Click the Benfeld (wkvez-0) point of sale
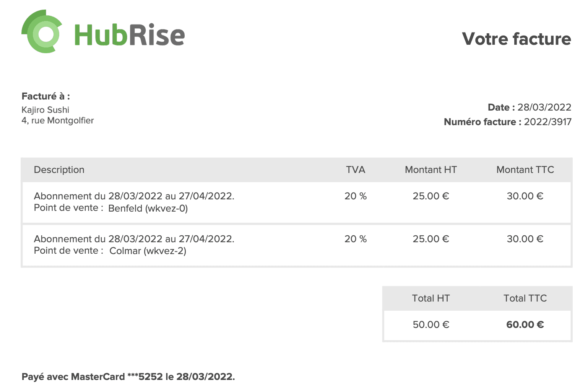 (148, 209)
